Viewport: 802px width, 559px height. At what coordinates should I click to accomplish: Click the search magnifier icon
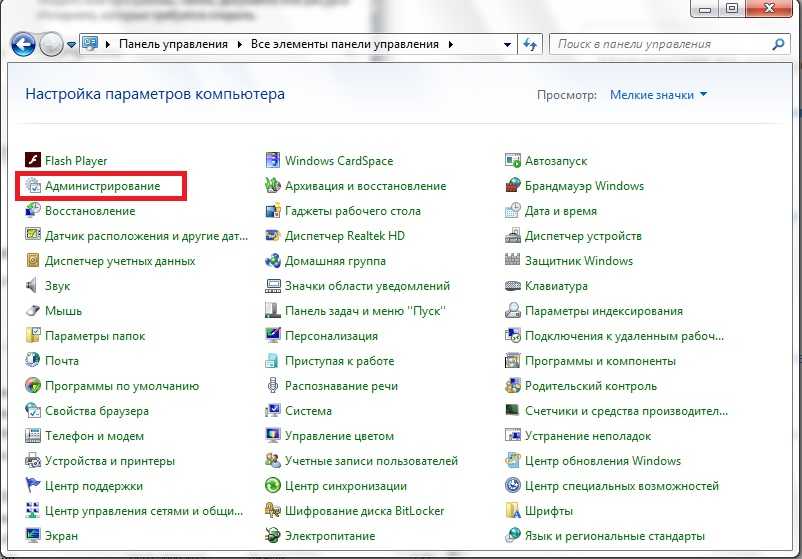(x=778, y=44)
